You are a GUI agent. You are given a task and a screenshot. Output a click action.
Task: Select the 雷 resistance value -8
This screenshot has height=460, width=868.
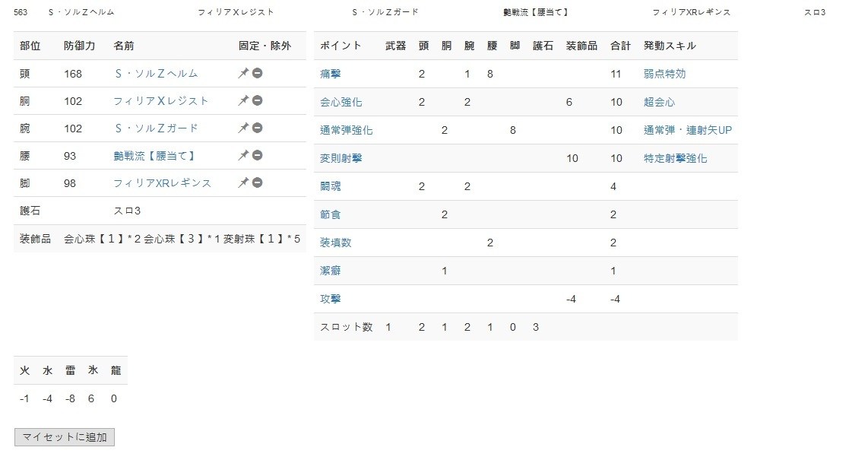(70, 398)
